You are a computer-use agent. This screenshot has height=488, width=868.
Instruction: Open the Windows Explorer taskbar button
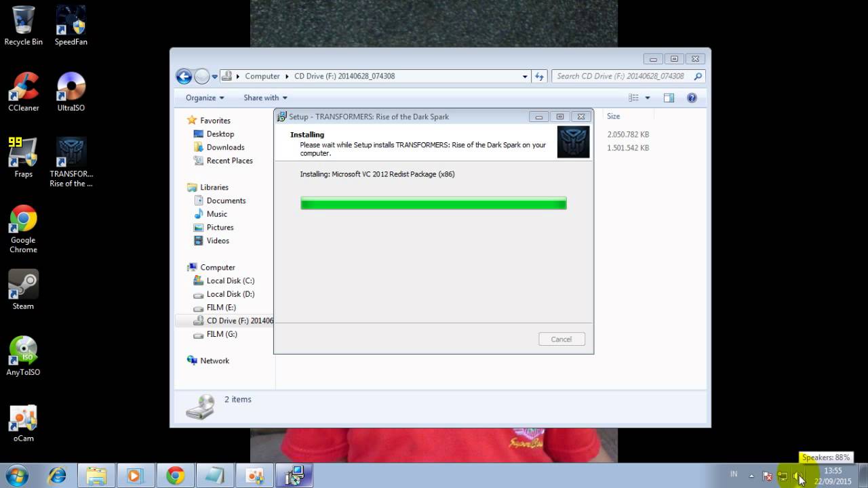[96, 476]
